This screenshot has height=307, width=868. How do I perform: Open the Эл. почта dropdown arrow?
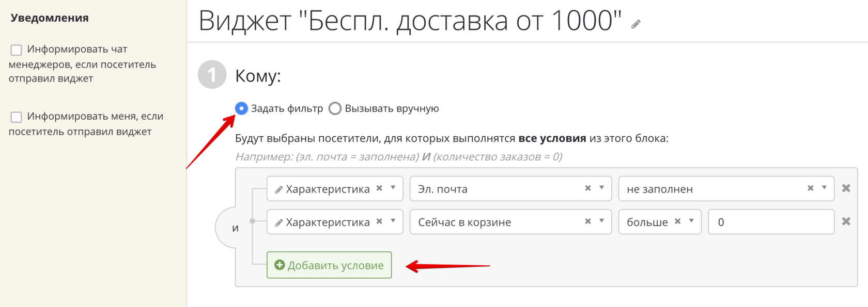click(x=602, y=188)
